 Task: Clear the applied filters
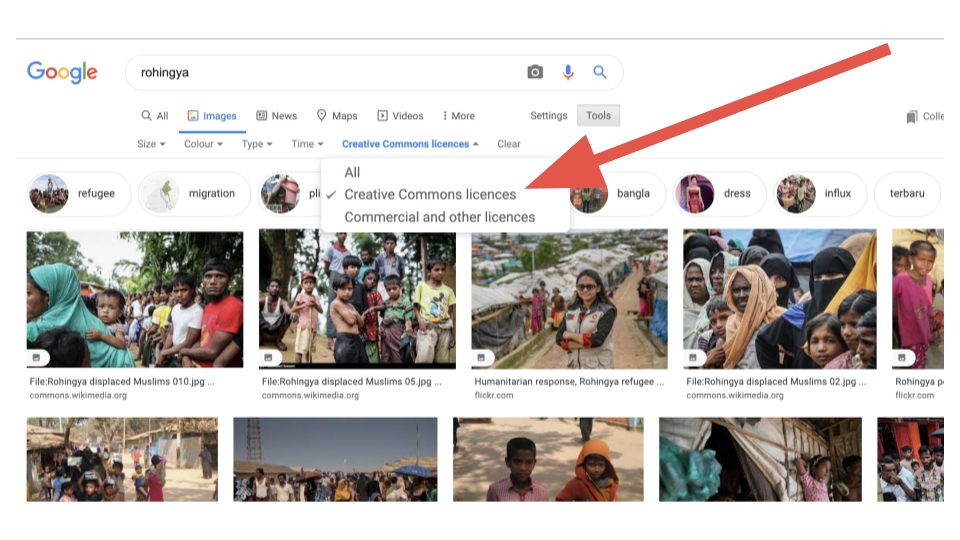coord(509,144)
